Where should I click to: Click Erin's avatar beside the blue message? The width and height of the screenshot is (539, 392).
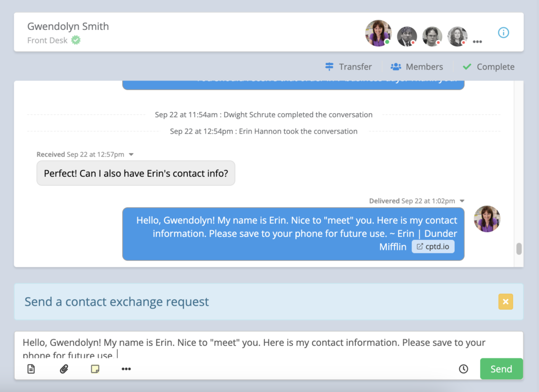[487, 218]
